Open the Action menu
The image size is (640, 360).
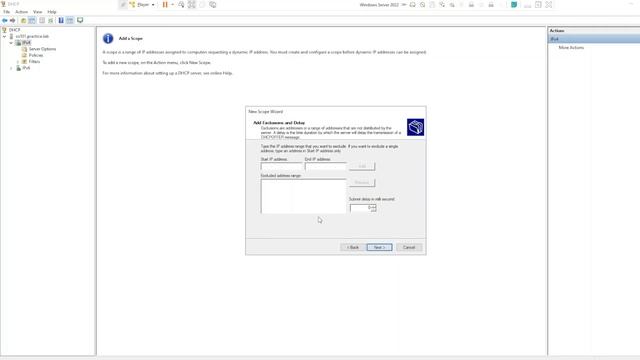[22, 12]
